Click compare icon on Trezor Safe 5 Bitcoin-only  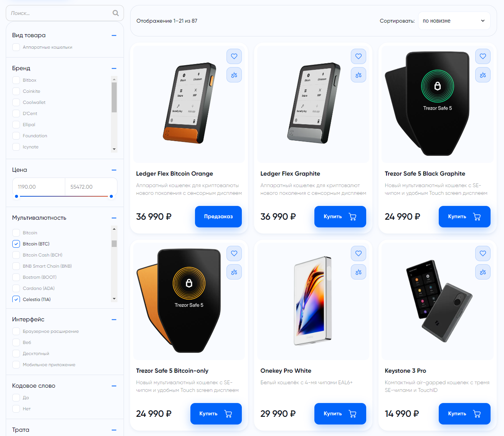coord(234,272)
